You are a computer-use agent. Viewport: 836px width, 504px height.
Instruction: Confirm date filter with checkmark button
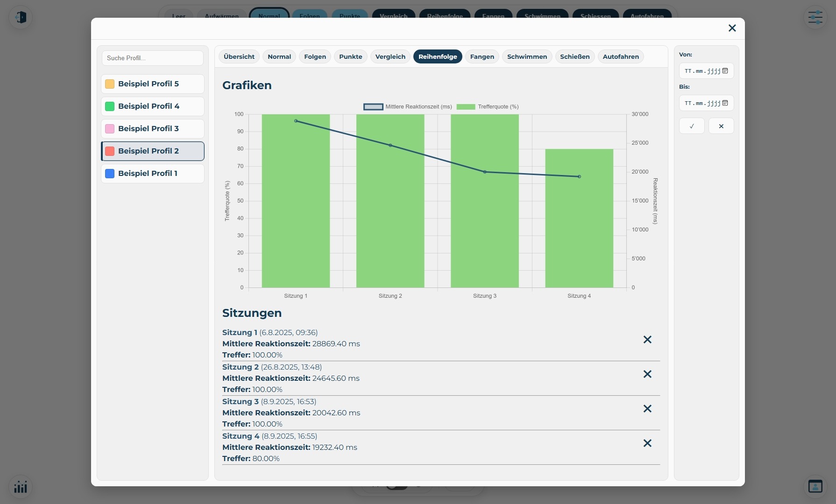692,126
